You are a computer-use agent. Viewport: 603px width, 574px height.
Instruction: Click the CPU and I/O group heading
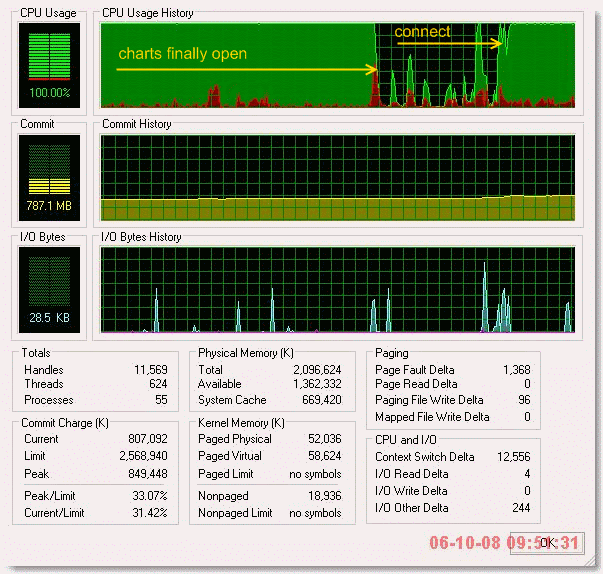click(x=406, y=440)
